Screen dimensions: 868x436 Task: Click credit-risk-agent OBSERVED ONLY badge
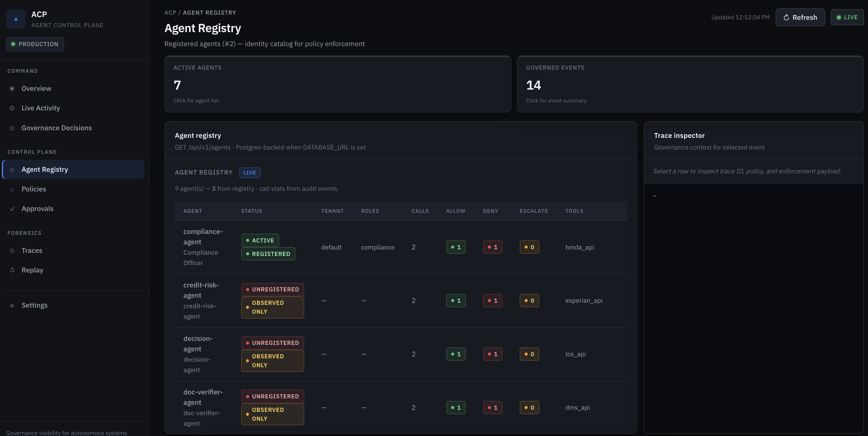(x=272, y=307)
